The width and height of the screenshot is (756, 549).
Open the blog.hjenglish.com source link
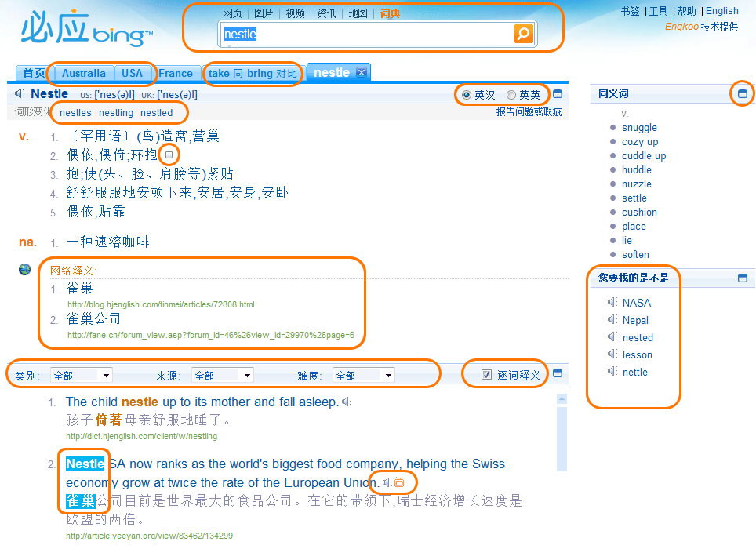pos(161,304)
